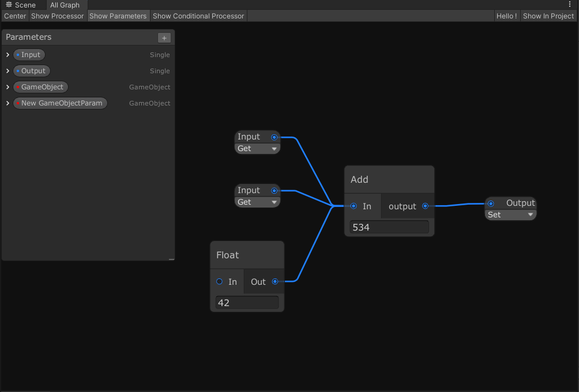Click the Show In Project button

(548, 16)
